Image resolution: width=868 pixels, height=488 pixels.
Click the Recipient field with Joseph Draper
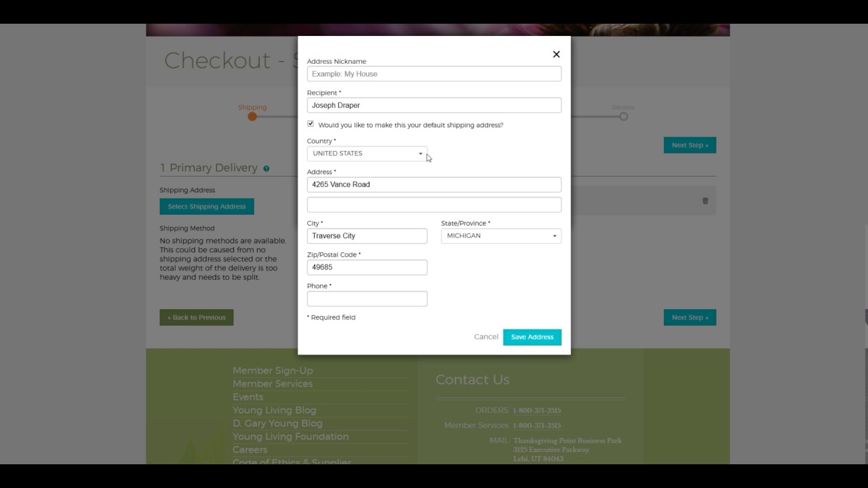pos(434,105)
